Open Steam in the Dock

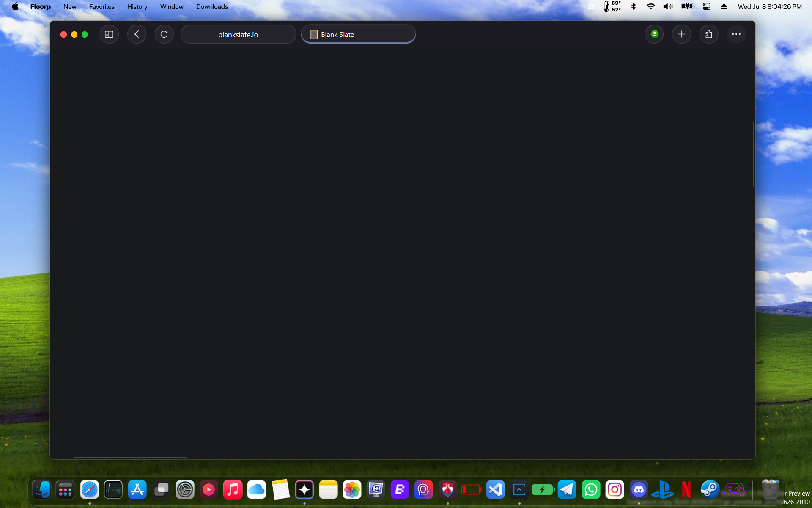(710, 490)
